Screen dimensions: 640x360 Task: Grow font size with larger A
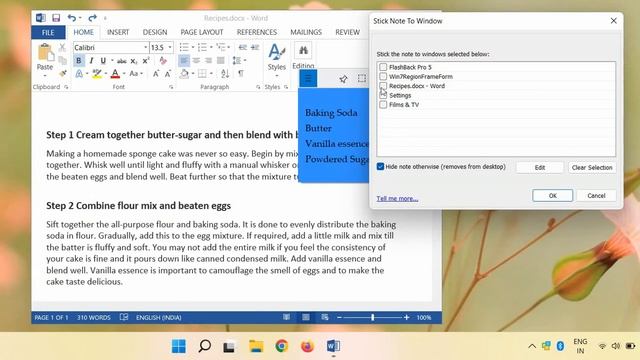156,74
